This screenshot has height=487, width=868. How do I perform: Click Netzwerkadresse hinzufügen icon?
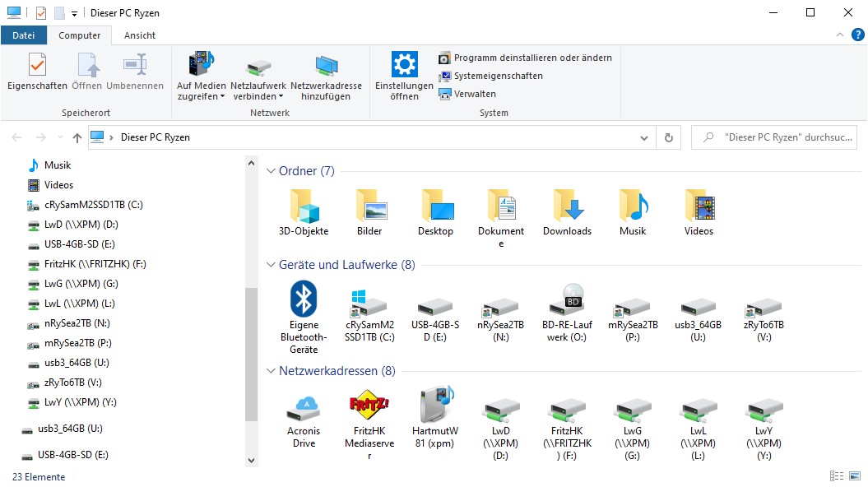point(326,66)
